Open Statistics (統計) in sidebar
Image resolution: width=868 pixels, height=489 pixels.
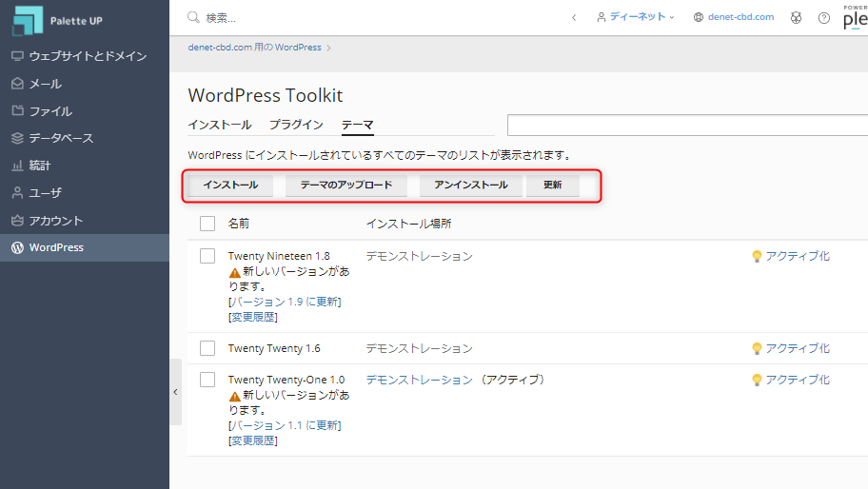pos(85,166)
